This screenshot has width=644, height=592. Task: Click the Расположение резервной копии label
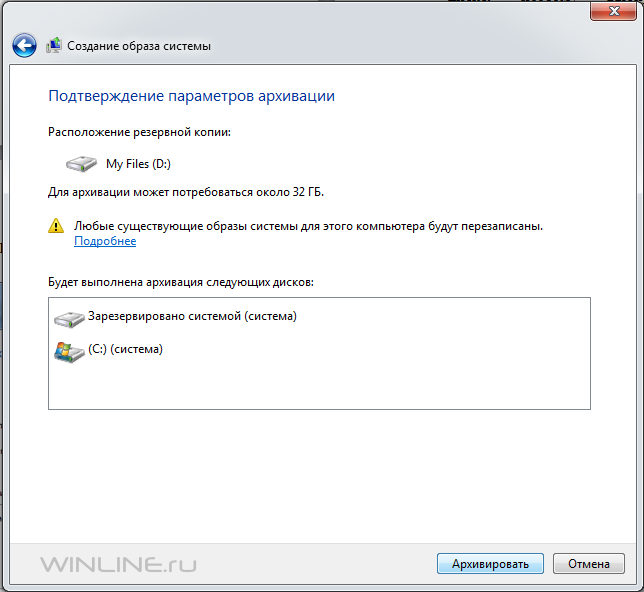click(x=139, y=132)
